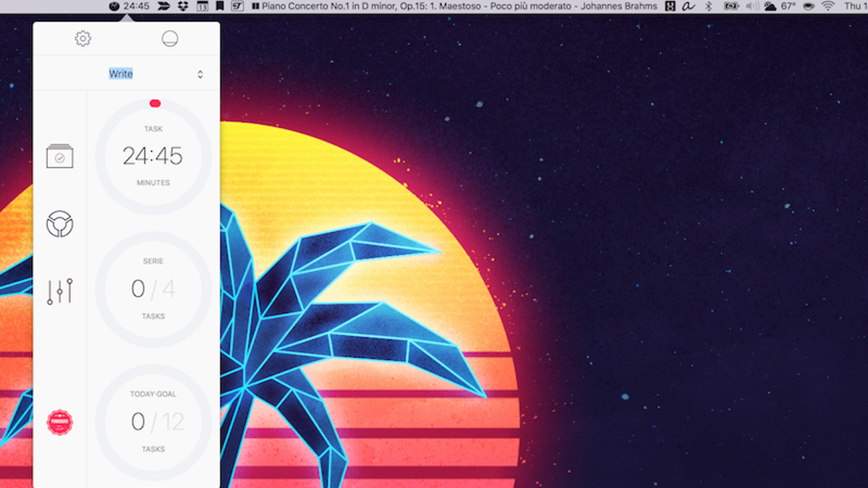
Task: Click the up-down arrows beside Write
Action: pos(200,74)
